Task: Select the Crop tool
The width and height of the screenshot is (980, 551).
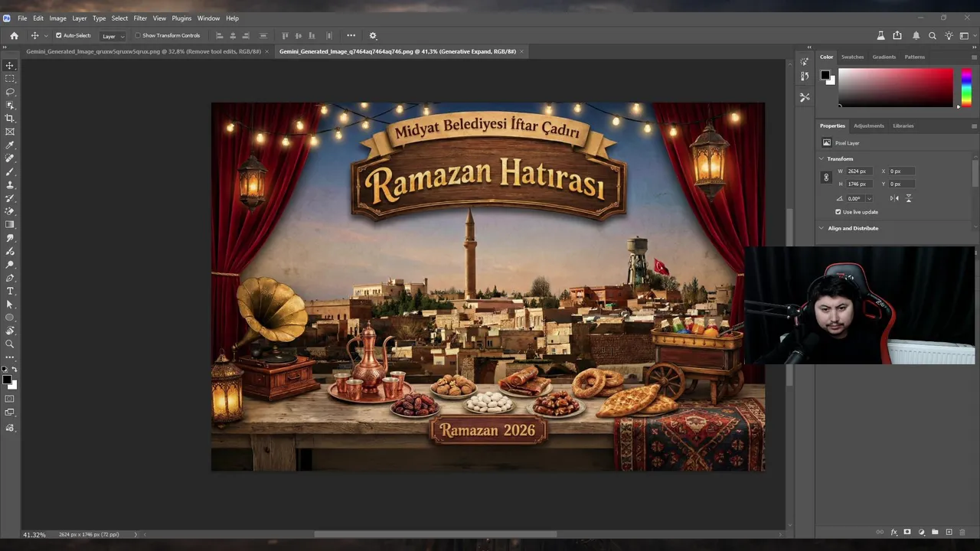Action: (x=10, y=118)
